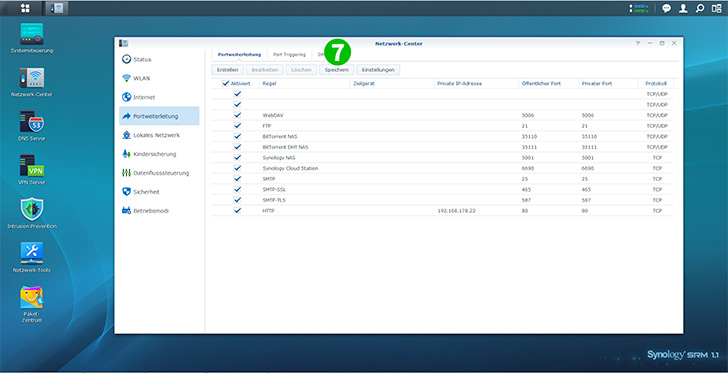The height and width of the screenshot is (373, 728).
Task: Select the Netzwerk-Center taskbar icon
Action: tap(57, 8)
